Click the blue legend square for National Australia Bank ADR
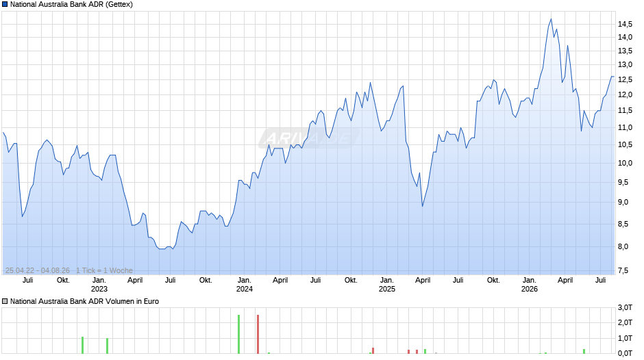 pos(5,5)
